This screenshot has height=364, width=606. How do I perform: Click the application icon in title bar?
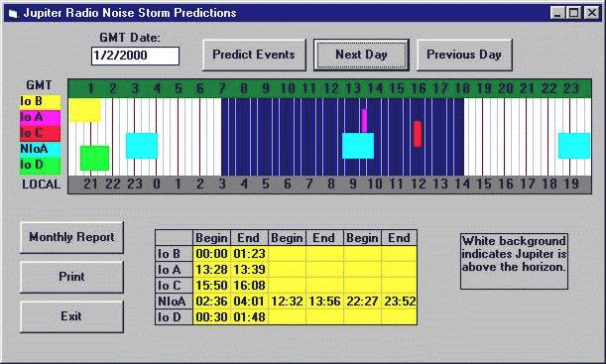coord(13,14)
